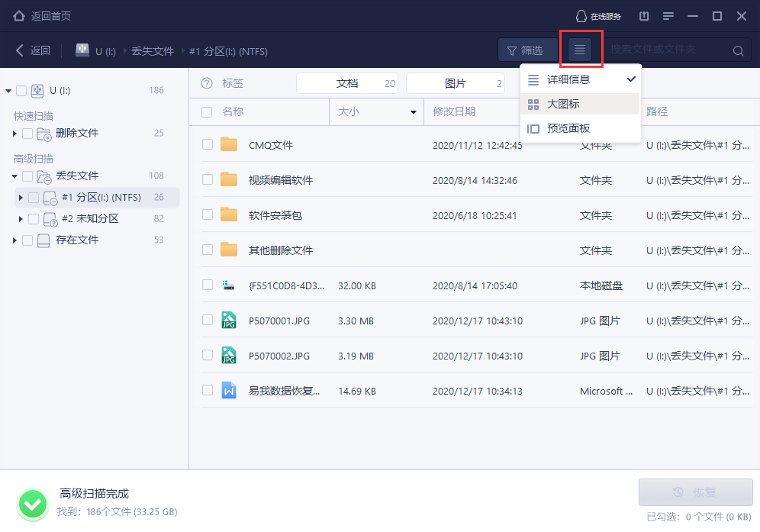The image size is (760, 532).
Task: Click the 在线服务 bell icon
Action: point(581,15)
